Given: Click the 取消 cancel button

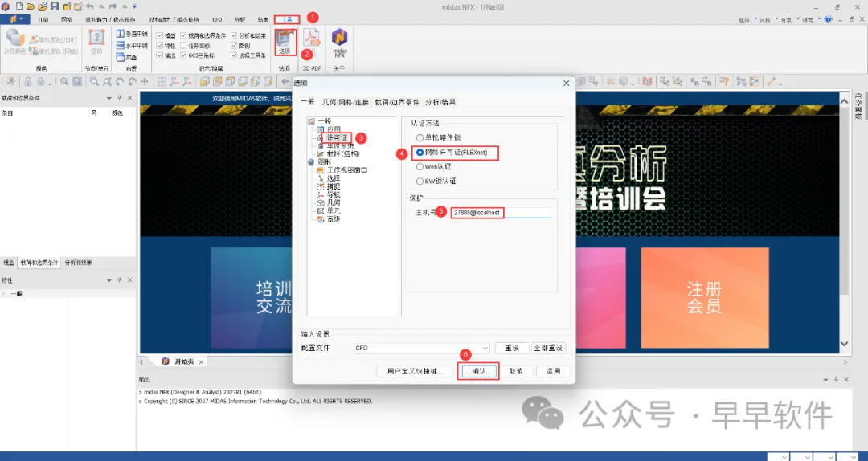Looking at the screenshot, I should point(516,371).
